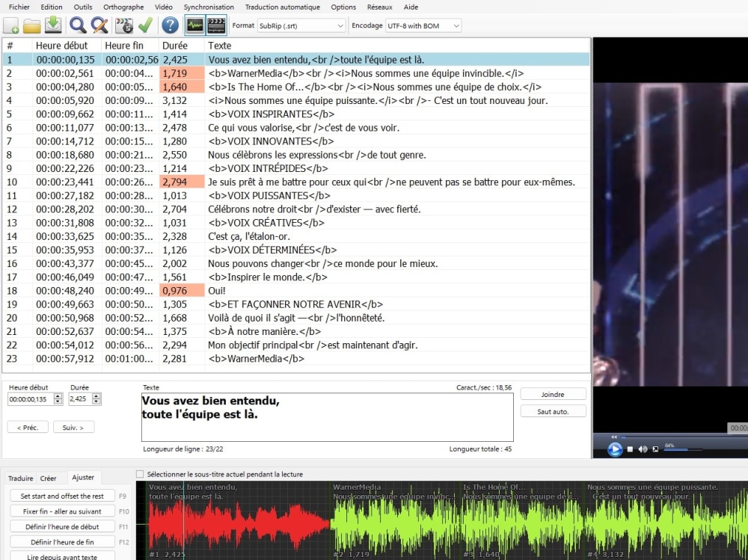This screenshot has height=560, width=748.
Task: Click the Saut auto. button
Action: pos(553,411)
